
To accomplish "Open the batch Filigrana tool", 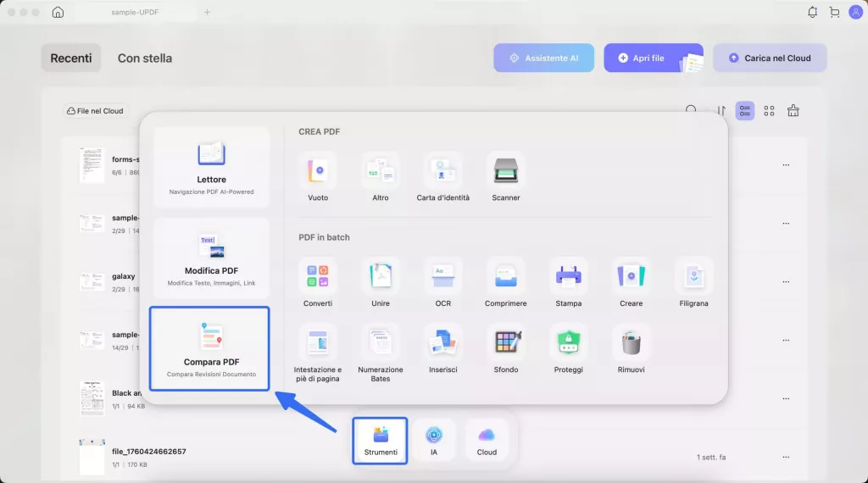I will [x=693, y=282].
